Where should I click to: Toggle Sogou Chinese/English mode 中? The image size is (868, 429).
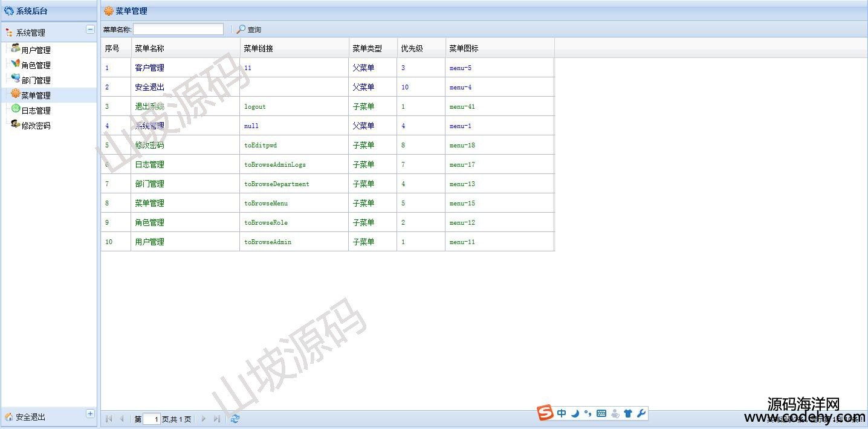coord(562,413)
